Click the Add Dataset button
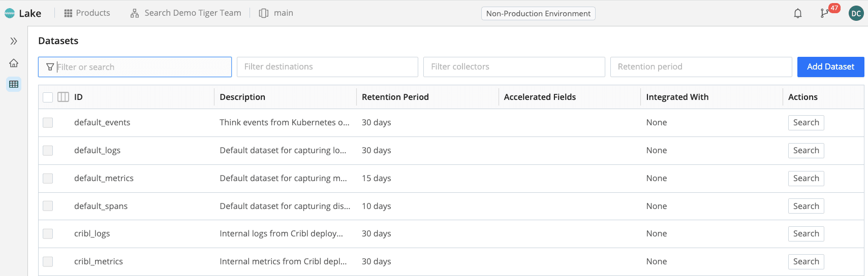The height and width of the screenshot is (276, 868). click(x=830, y=67)
